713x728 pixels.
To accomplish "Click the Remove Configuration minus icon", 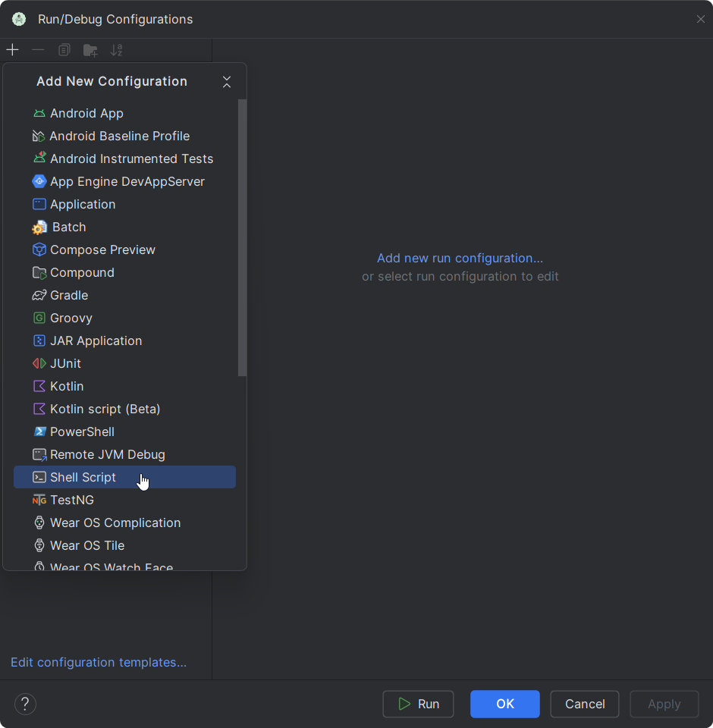I will click(38, 50).
